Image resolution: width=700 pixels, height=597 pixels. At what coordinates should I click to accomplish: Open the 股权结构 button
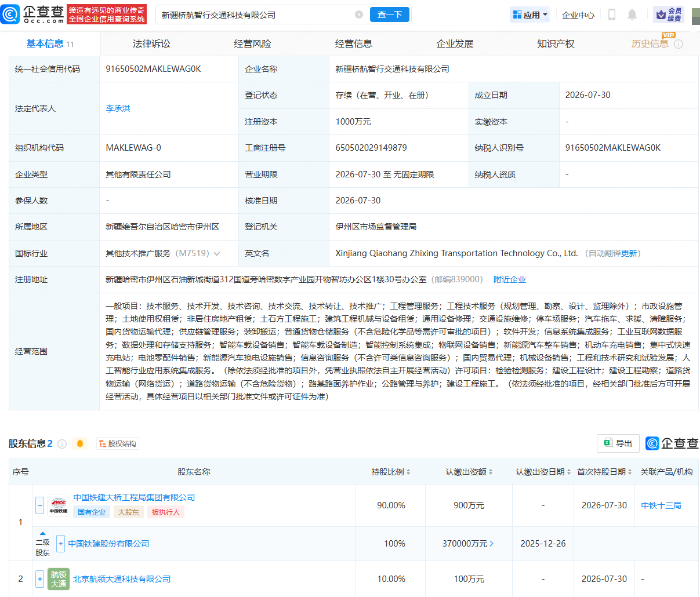click(x=118, y=444)
